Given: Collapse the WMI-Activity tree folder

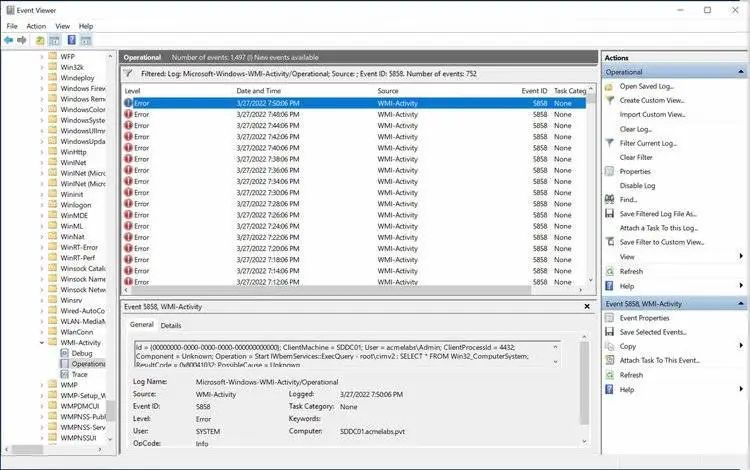Looking at the screenshot, I should (42, 342).
